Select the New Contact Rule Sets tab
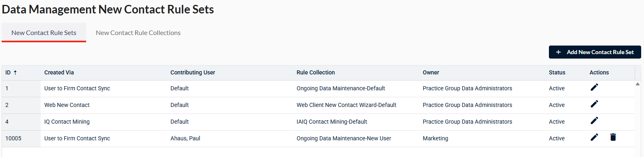 pyautogui.click(x=44, y=33)
